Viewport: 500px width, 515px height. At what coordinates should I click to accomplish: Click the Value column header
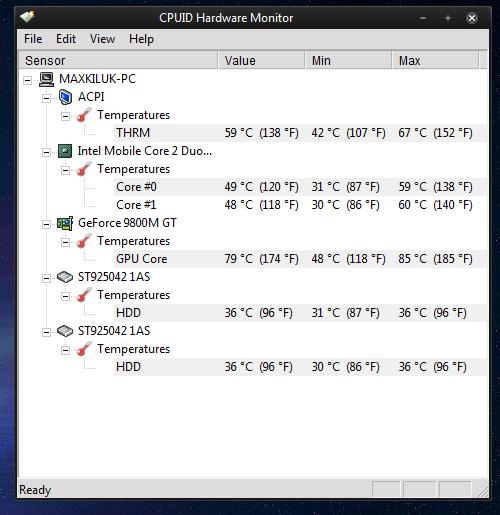(x=261, y=60)
